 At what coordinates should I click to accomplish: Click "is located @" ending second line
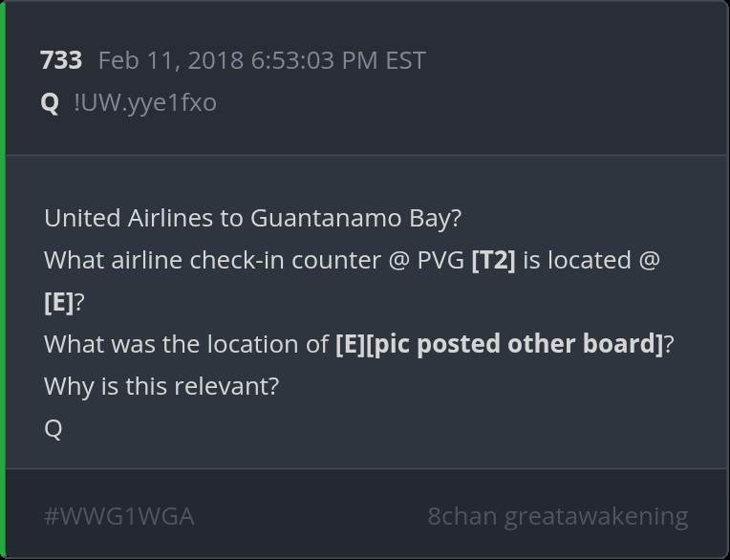point(590,260)
